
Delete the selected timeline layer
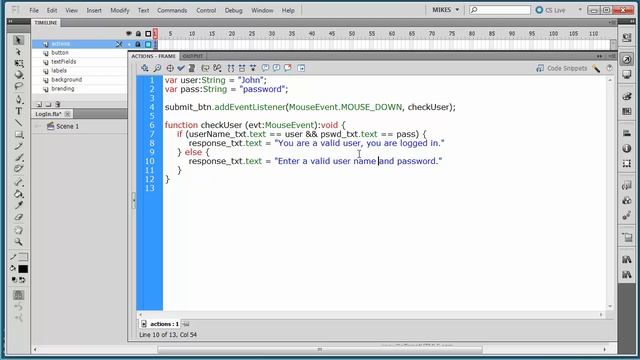pos(58,104)
